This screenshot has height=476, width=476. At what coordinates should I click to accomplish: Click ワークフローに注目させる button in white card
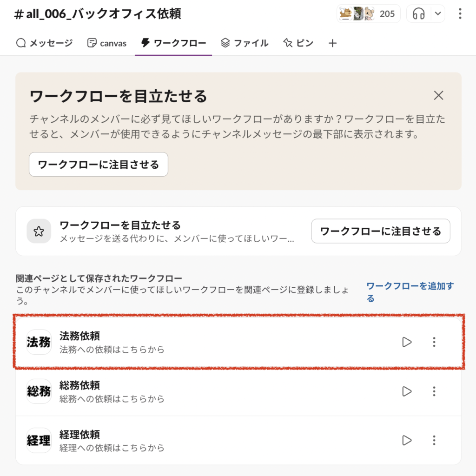(x=381, y=231)
